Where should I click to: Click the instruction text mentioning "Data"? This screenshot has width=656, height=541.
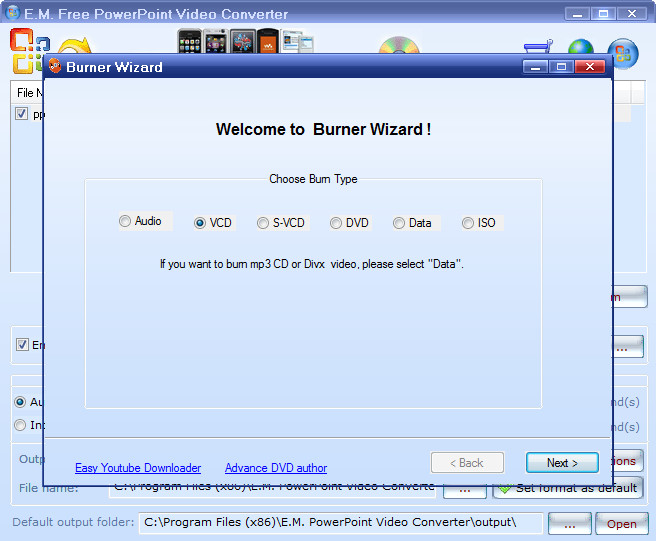pos(312,264)
